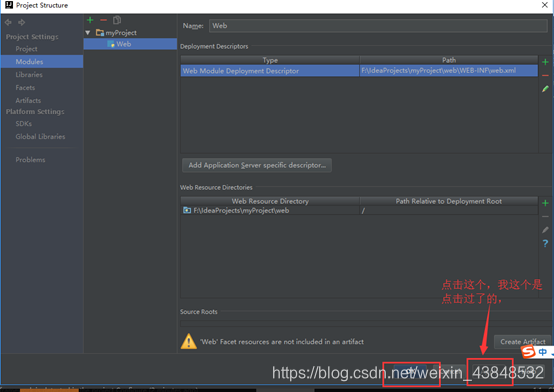Screen dimensions: 554x392
Task: Select F:\IdeaProjects\myProject\web directory row
Action: click(270, 210)
